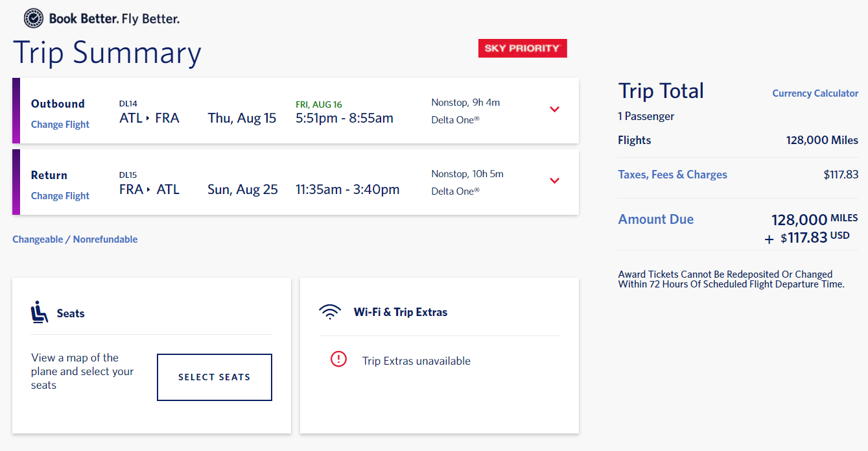Expand the Return flight details chevron
The width and height of the screenshot is (868, 451).
(x=554, y=180)
